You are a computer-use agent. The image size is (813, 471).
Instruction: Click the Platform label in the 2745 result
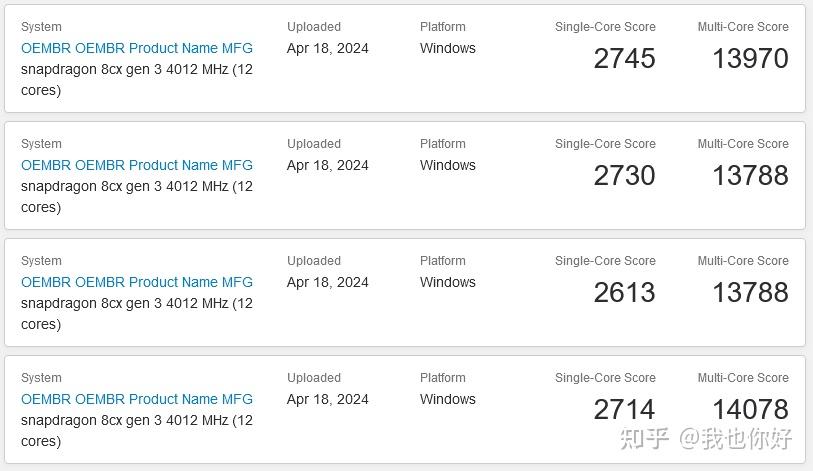pos(443,27)
